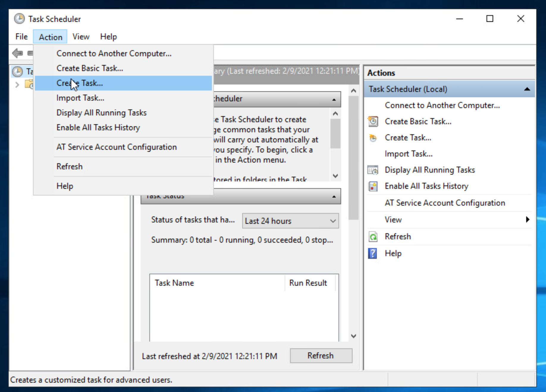Minimize the Task Scheduler window
The height and width of the screenshot is (392, 546).
click(459, 19)
